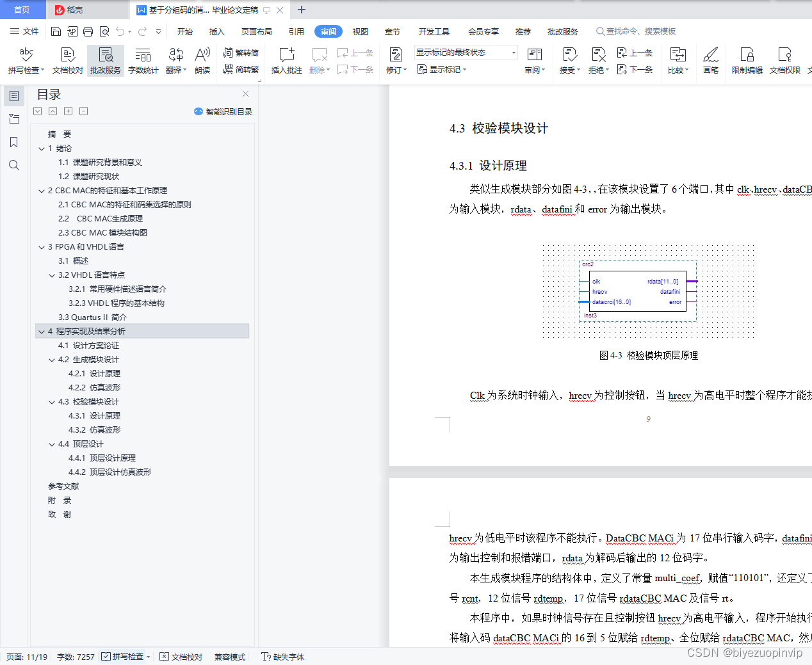The width and height of the screenshot is (812, 665).
Task: Select the 画笔 pen tool
Action: (x=711, y=61)
